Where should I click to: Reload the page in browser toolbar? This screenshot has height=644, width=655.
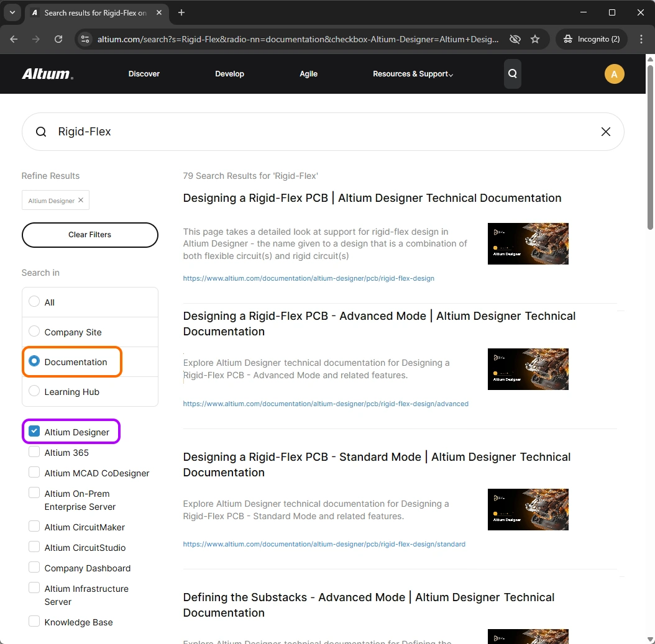(58, 39)
